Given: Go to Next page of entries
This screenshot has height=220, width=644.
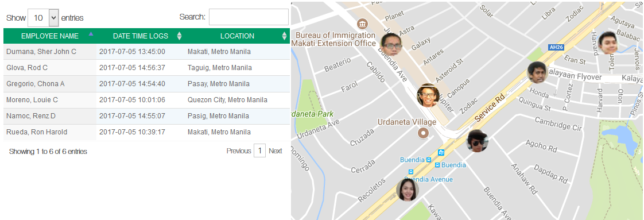Looking at the screenshot, I should click(275, 151).
